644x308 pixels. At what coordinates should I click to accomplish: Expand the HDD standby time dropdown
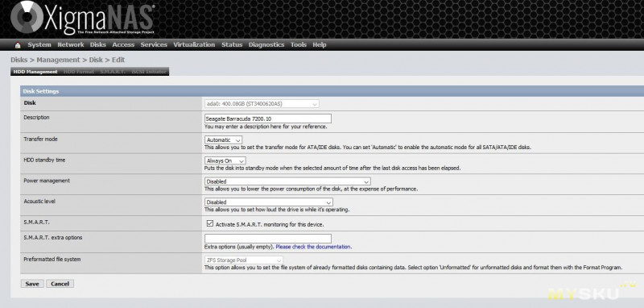225,160
